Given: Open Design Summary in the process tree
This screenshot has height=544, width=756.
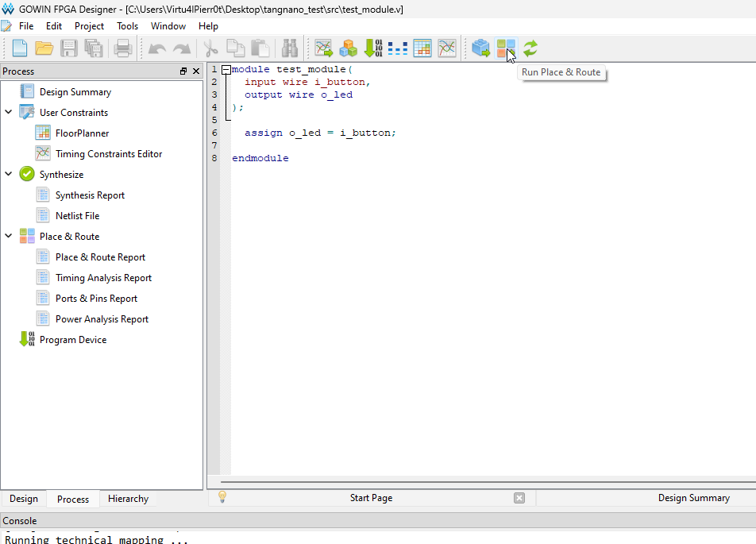Looking at the screenshot, I should click(x=75, y=91).
